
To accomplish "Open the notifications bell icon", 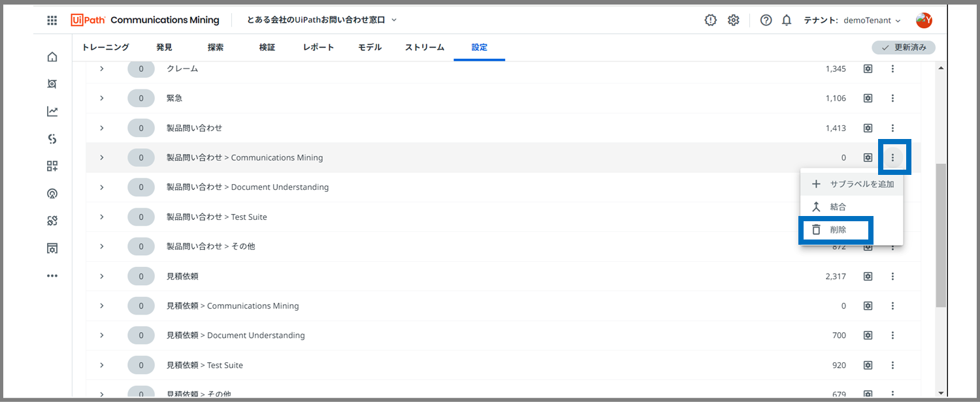I will (787, 20).
